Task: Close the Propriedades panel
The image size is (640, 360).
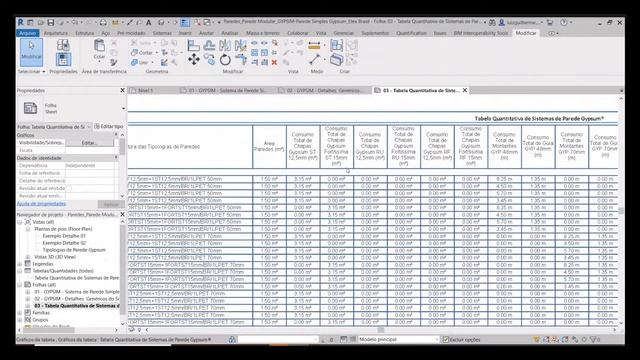Action: click(122, 90)
